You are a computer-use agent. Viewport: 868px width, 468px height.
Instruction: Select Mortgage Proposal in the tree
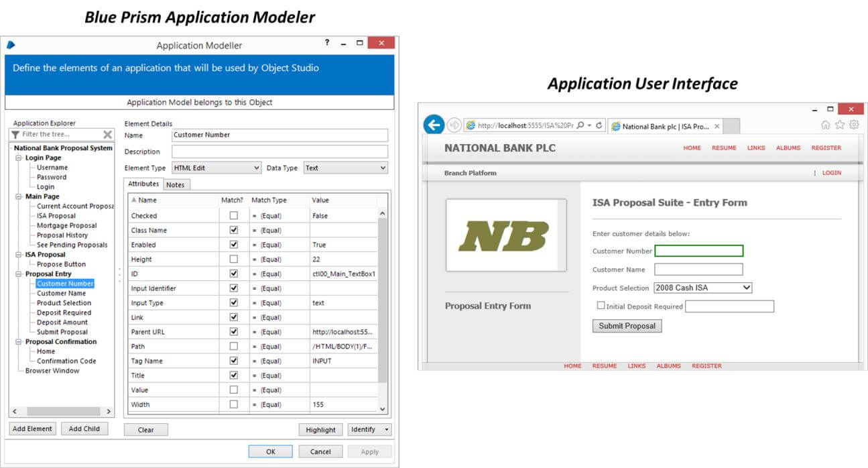(x=67, y=226)
